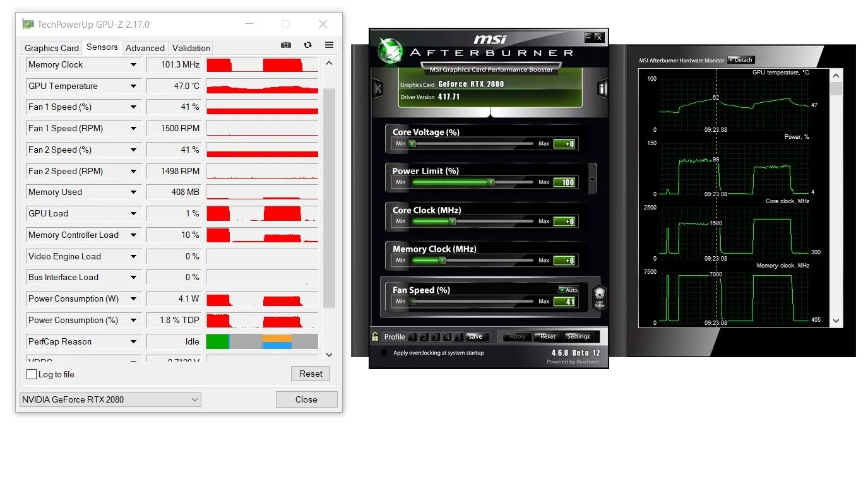Click the Memory Clock +0 value field
Image resolution: width=868 pixels, height=501 pixels.
pos(564,261)
